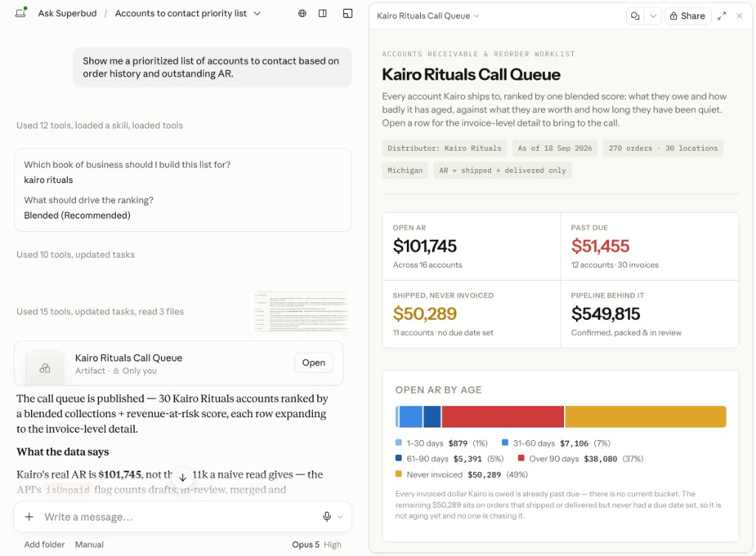Click the Never invoiced legend entry
The height and width of the screenshot is (556, 756).
[461, 475]
